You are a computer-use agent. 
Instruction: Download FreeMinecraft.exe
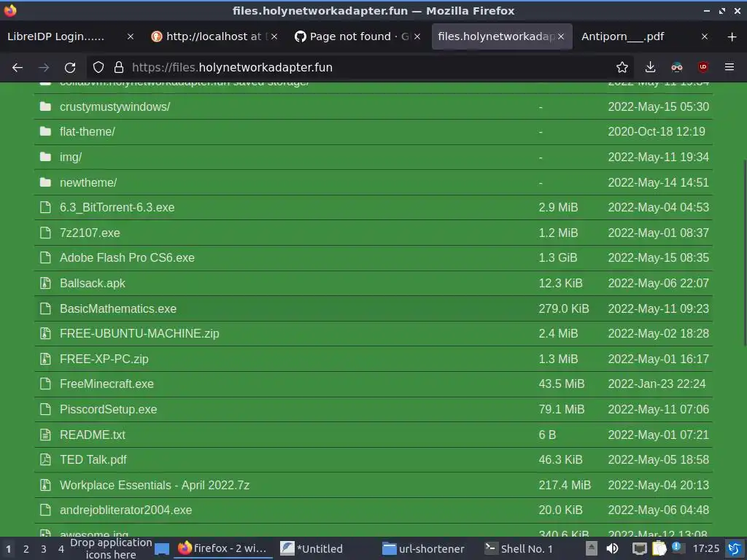107,384
